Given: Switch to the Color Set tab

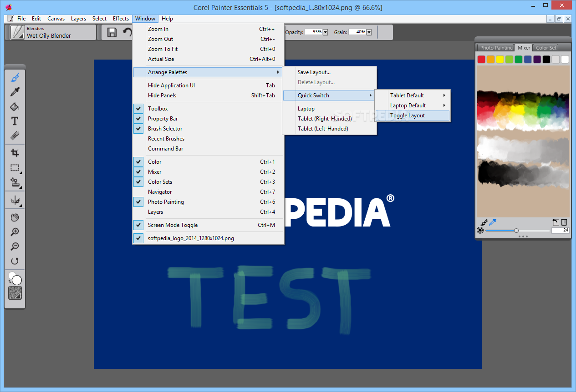Looking at the screenshot, I should tap(545, 48).
